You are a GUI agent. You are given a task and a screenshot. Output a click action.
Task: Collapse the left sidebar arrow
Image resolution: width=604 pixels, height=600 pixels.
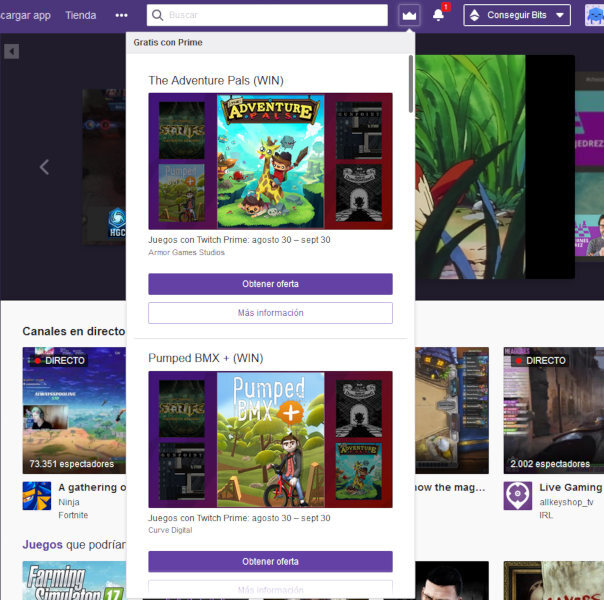point(12,51)
